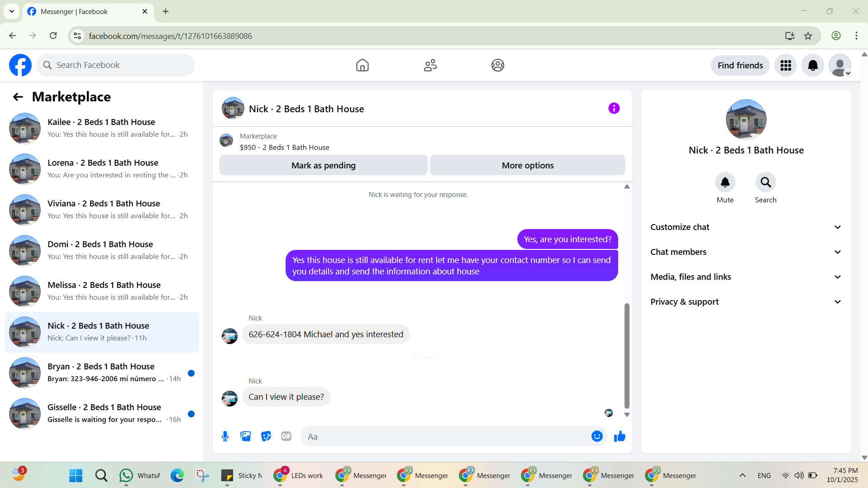Viewport: 868px width, 488px height.
Task: Open the account profile menu
Action: [840, 66]
